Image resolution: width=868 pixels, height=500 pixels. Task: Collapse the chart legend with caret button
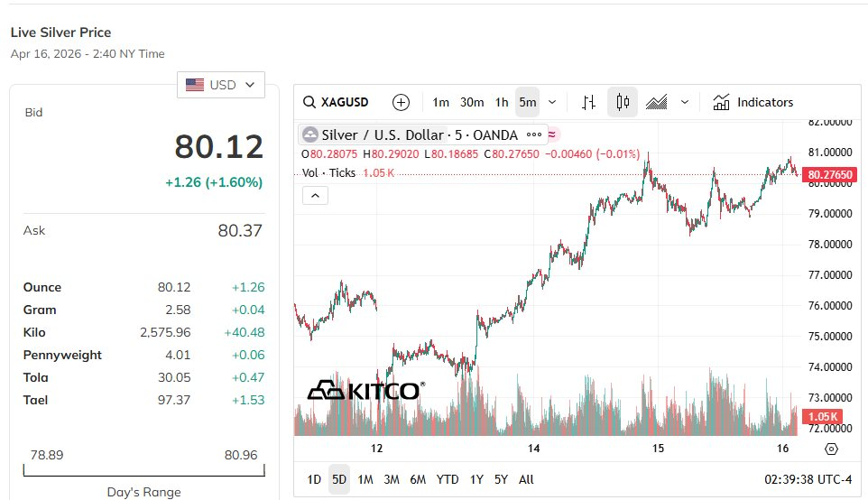(314, 195)
